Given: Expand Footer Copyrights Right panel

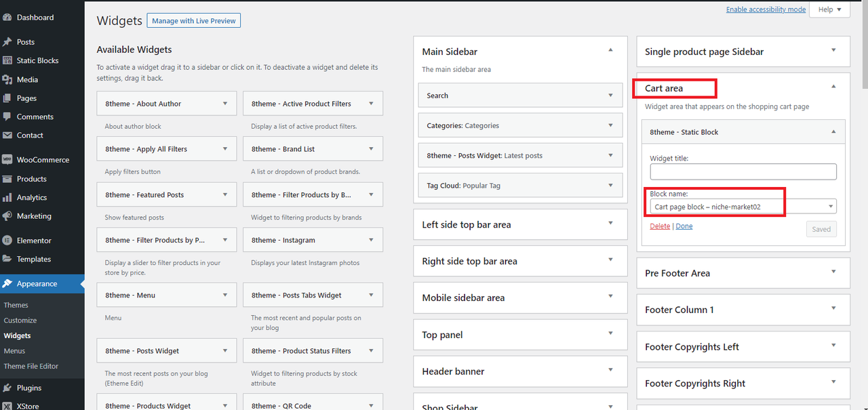Looking at the screenshot, I should click(833, 383).
